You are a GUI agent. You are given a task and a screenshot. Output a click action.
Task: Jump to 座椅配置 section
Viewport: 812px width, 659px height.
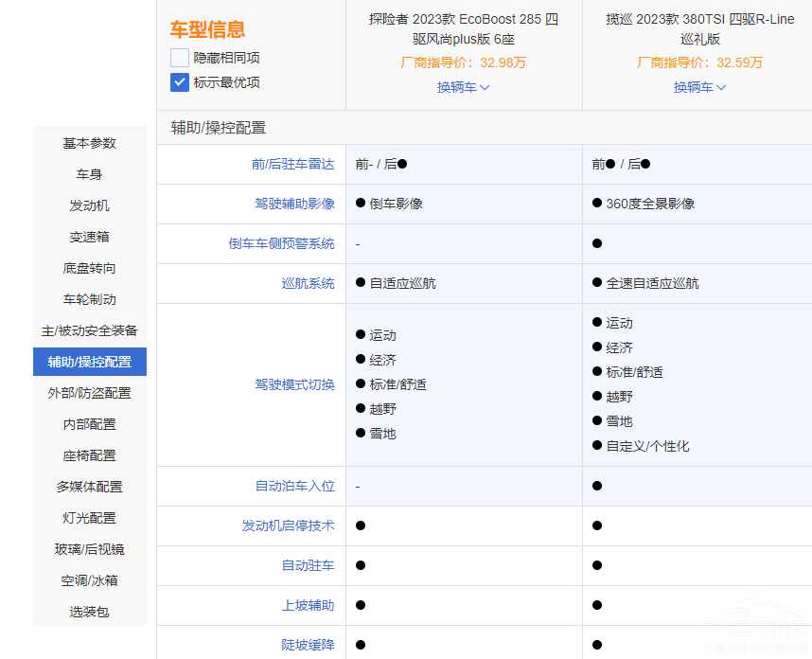tap(90, 455)
